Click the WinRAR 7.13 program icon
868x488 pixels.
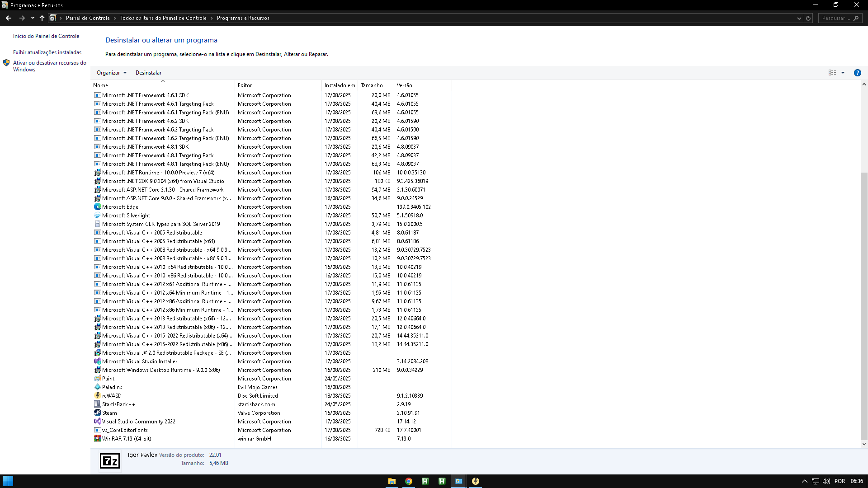pyautogui.click(x=97, y=438)
